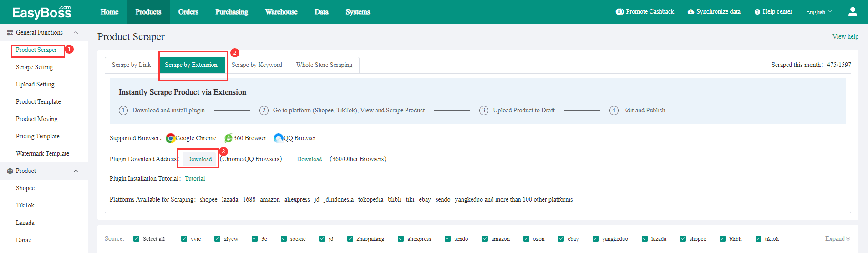Open the Products menu
The height and width of the screenshot is (253, 868).
point(148,12)
